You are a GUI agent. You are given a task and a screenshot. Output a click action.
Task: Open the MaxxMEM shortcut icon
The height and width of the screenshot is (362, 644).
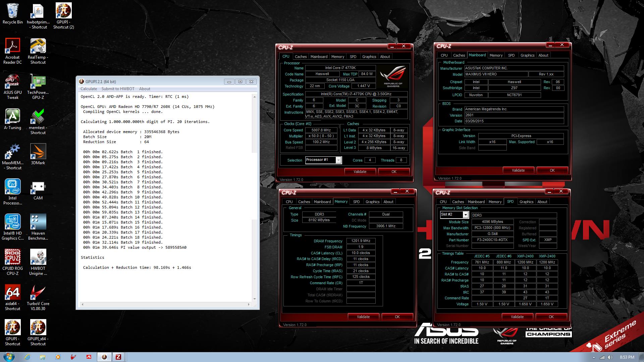point(13,157)
